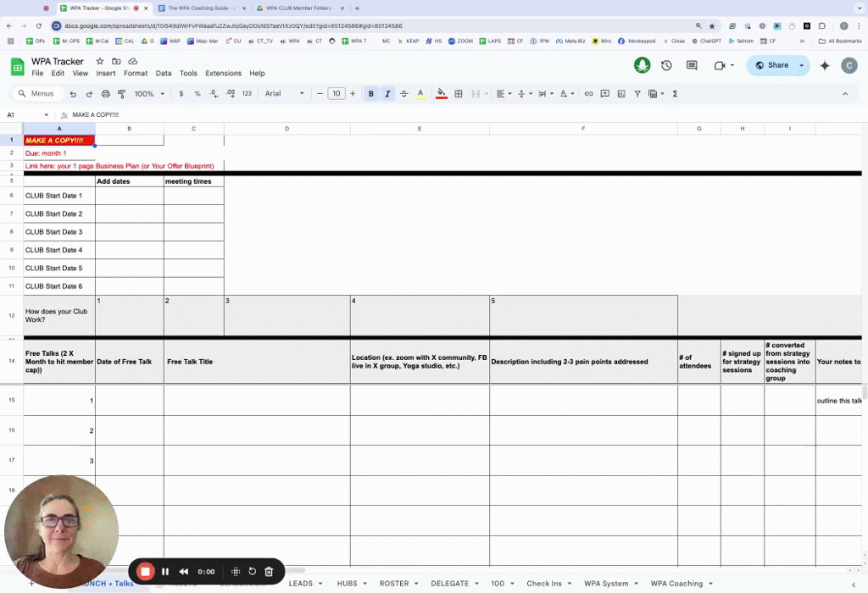Viewport: 868px width, 593px height.
Task: Open the fill color tool
Action: click(440, 93)
